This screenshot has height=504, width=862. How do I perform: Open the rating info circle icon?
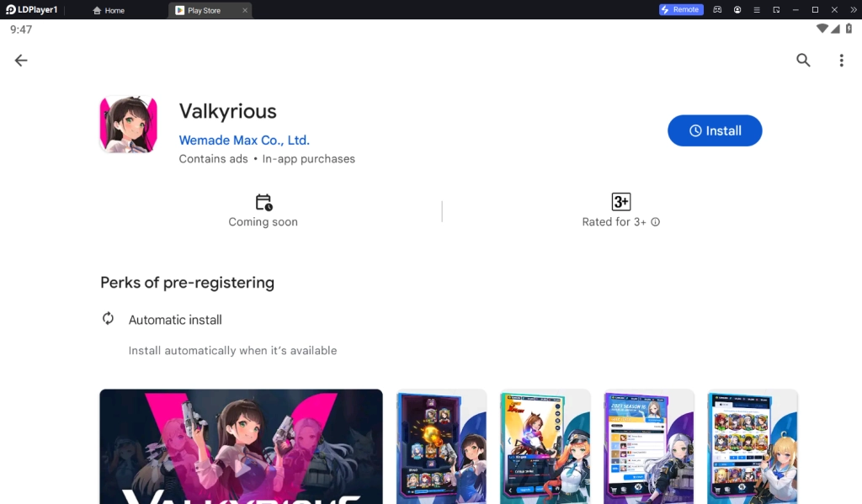coord(655,222)
